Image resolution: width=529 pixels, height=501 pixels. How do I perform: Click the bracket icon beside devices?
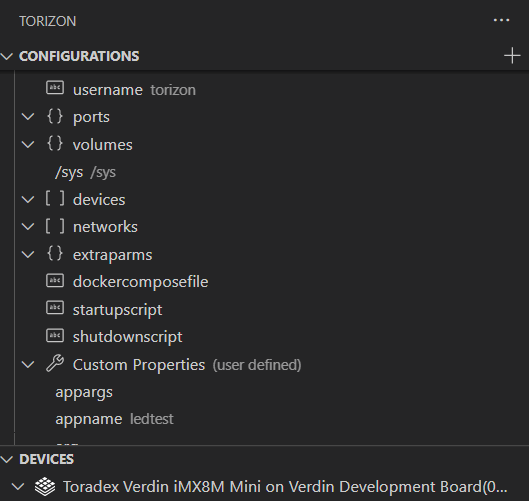pyautogui.click(x=55, y=199)
